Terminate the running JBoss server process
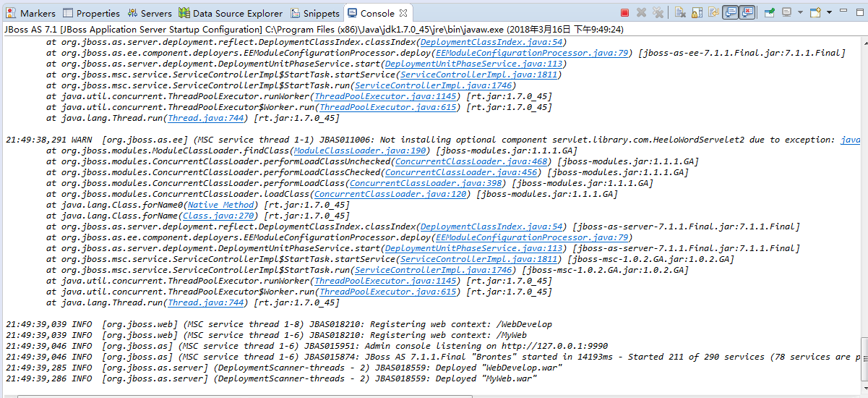The image size is (868, 398). [624, 12]
